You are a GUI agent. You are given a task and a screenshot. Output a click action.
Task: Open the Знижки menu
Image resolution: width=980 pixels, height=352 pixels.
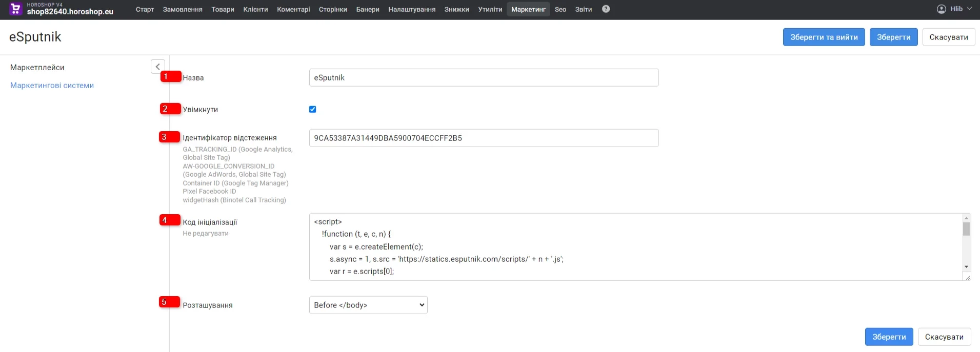456,10
